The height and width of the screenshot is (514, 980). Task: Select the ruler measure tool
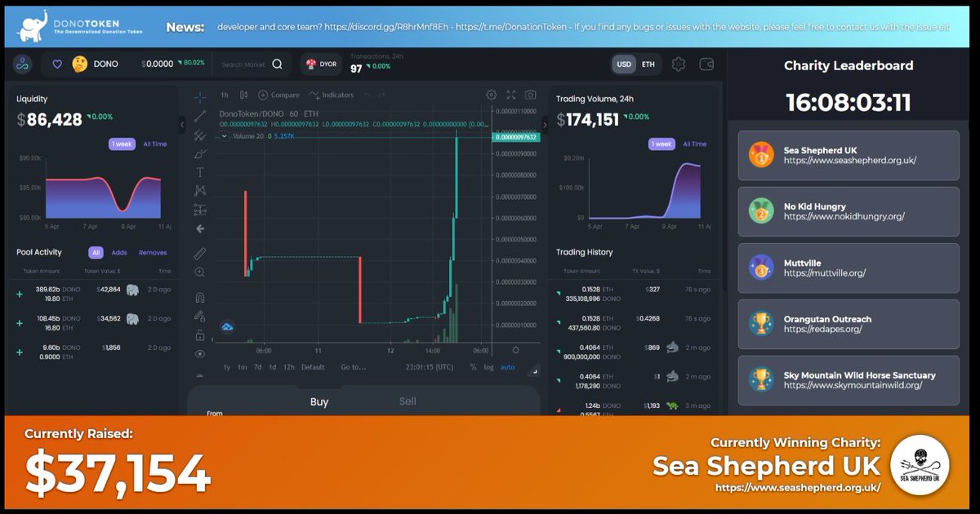pyautogui.click(x=200, y=254)
